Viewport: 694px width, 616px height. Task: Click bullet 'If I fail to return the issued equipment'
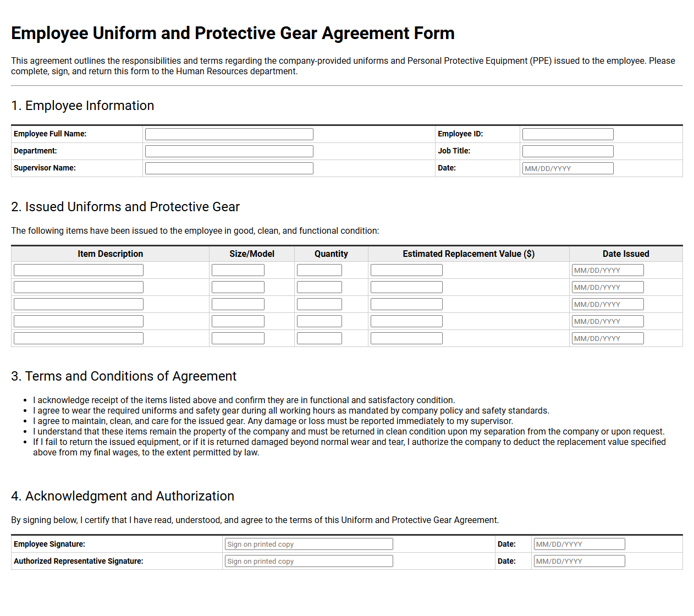[349, 447]
